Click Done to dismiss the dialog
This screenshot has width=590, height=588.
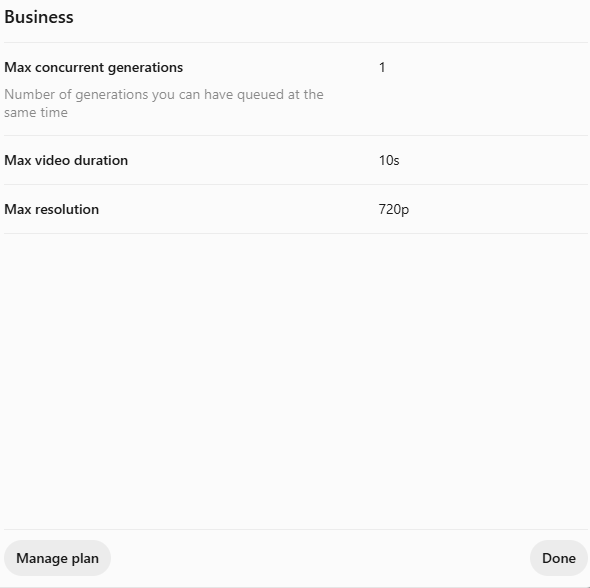coord(559,558)
